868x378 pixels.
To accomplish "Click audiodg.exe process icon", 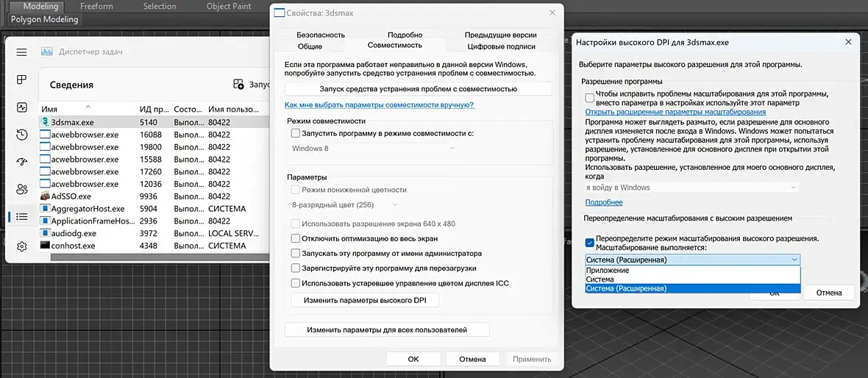I will coord(46,234).
